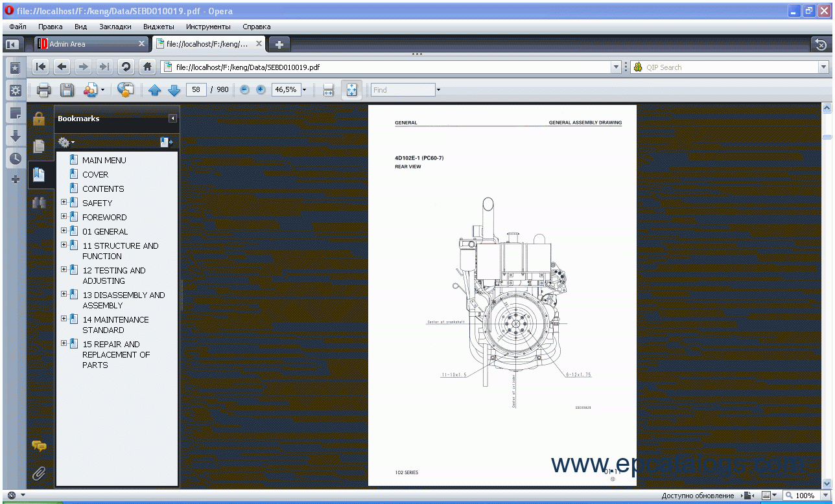
Task: Open a new tab
Action: click(x=279, y=44)
